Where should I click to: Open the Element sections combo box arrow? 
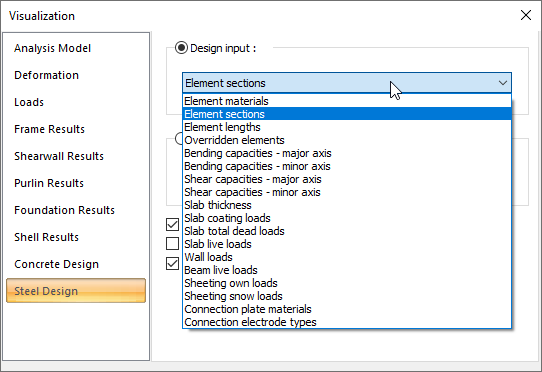click(x=503, y=83)
